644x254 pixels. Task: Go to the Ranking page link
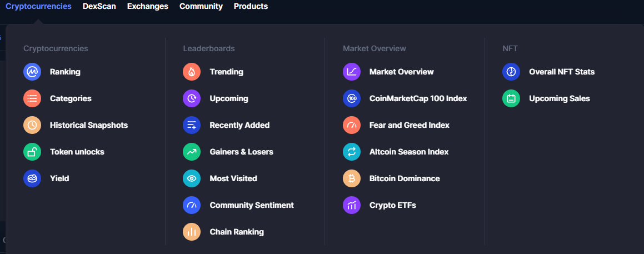click(x=65, y=72)
